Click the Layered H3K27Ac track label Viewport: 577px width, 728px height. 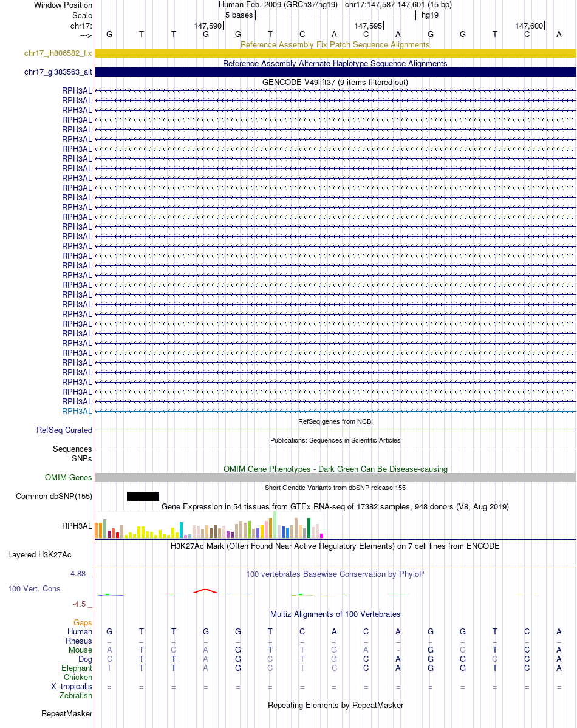click(x=39, y=555)
